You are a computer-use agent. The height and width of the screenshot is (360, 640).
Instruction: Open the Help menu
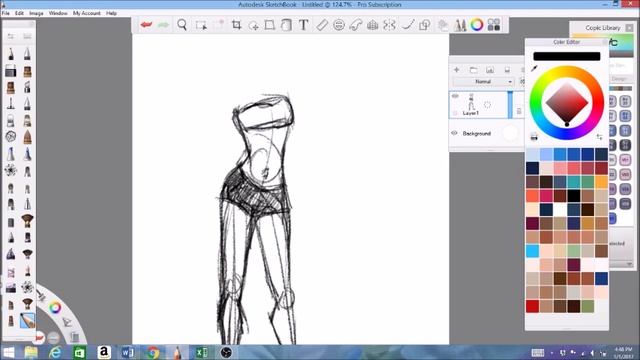tap(111, 13)
